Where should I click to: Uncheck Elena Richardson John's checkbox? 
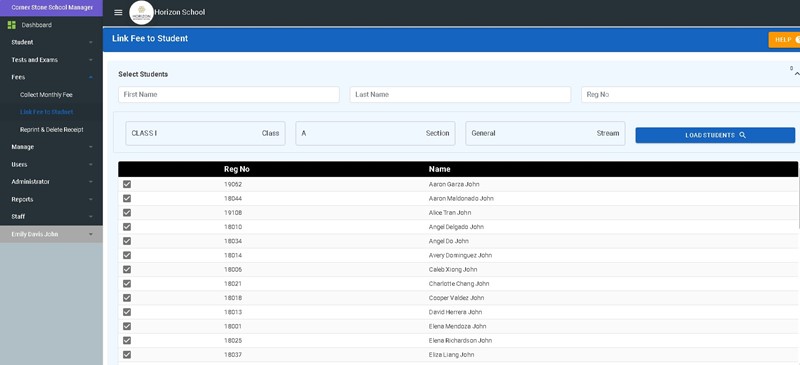[x=127, y=340]
